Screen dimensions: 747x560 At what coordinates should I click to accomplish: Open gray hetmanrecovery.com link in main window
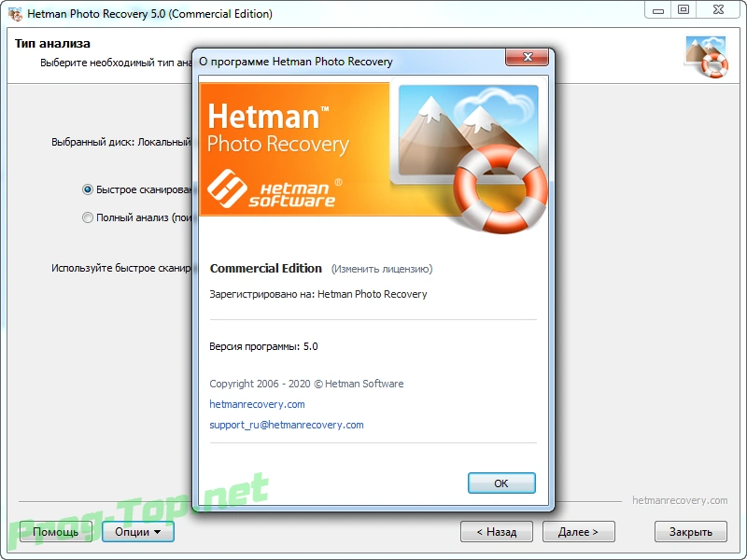680,500
